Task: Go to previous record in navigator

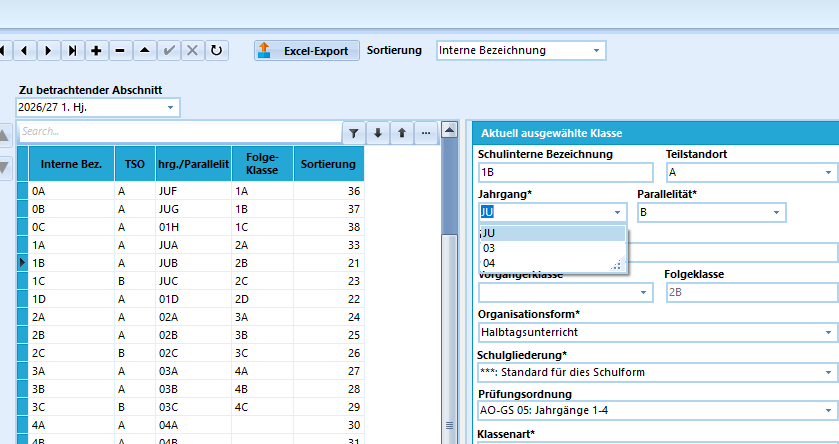Action: coord(24,51)
